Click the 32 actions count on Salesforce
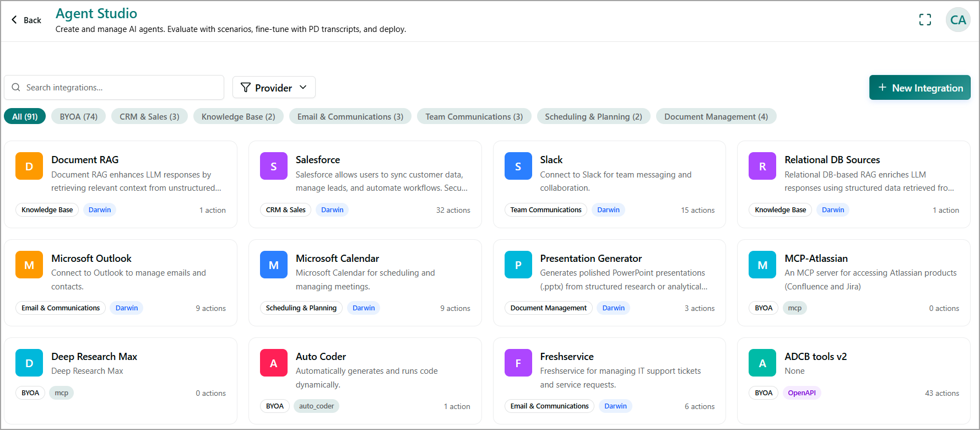The image size is (980, 430). pyautogui.click(x=453, y=210)
